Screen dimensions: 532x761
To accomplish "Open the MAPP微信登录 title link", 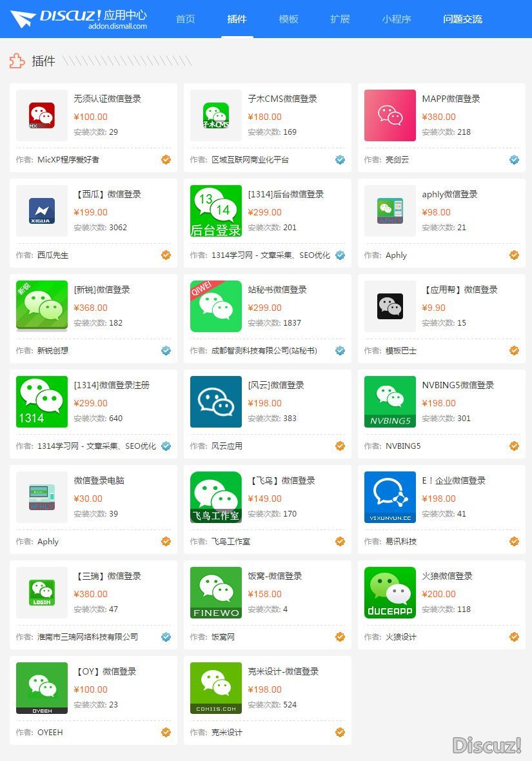I will [451, 99].
